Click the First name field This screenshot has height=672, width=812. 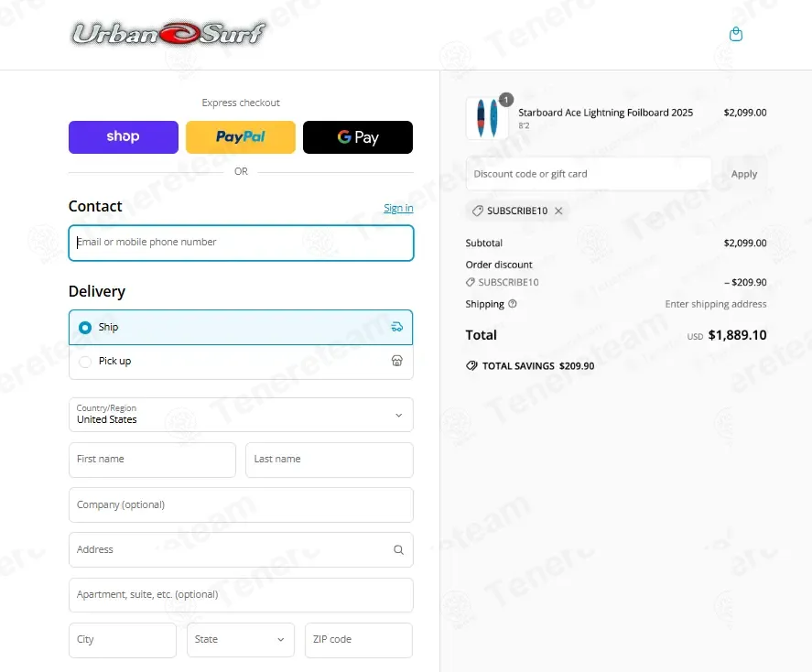pos(152,460)
